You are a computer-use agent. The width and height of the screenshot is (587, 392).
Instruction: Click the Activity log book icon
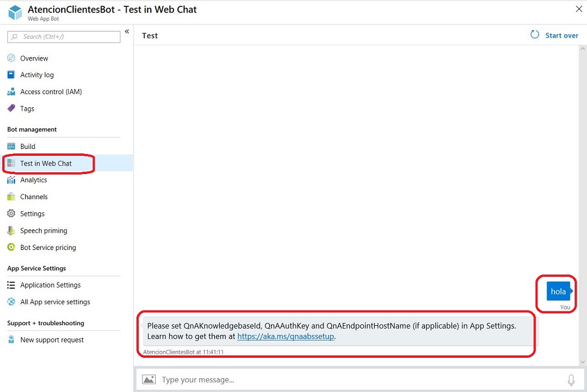pyautogui.click(x=11, y=75)
